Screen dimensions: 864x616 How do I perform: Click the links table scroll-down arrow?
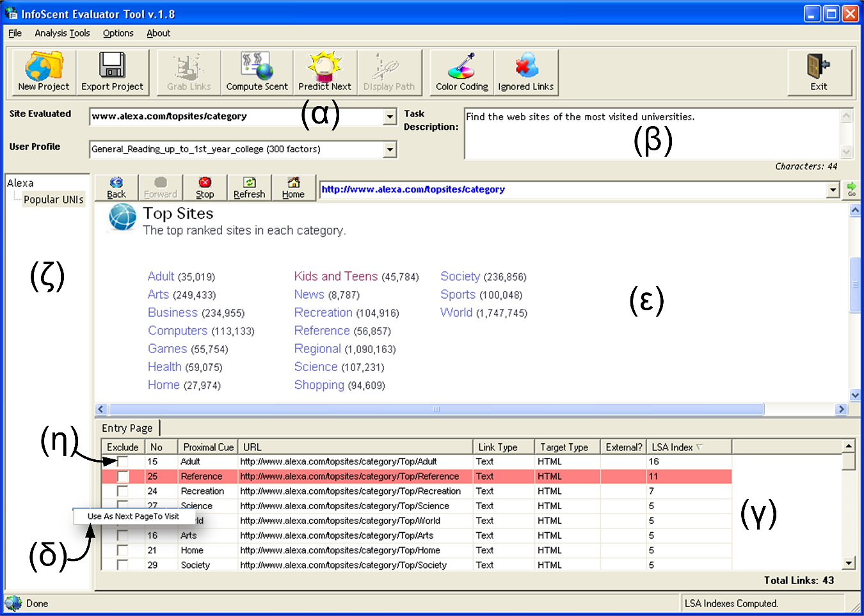pos(849,564)
